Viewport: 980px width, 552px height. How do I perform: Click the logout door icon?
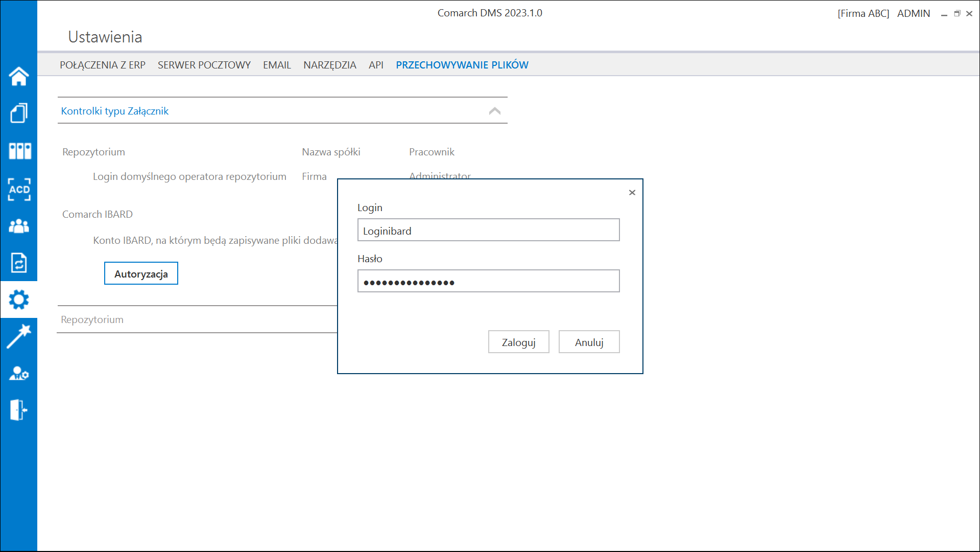click(19, 410)
